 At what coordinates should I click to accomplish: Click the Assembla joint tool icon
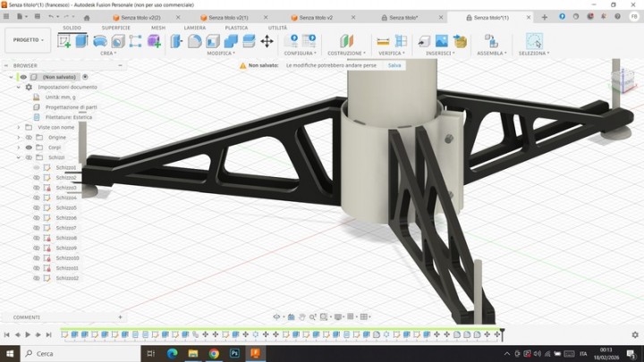(491, 41)
